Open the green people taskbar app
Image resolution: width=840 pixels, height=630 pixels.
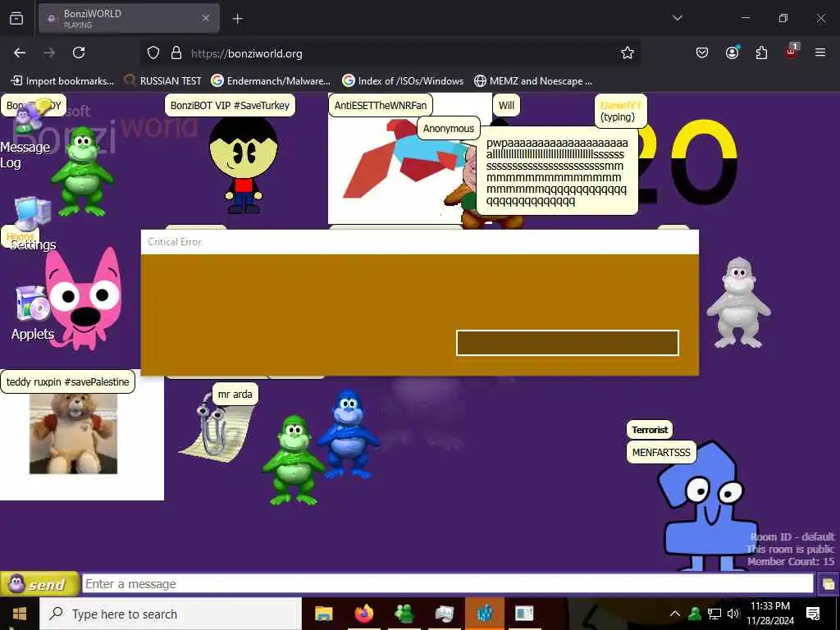pyautogui.click(x=404, y=614)
